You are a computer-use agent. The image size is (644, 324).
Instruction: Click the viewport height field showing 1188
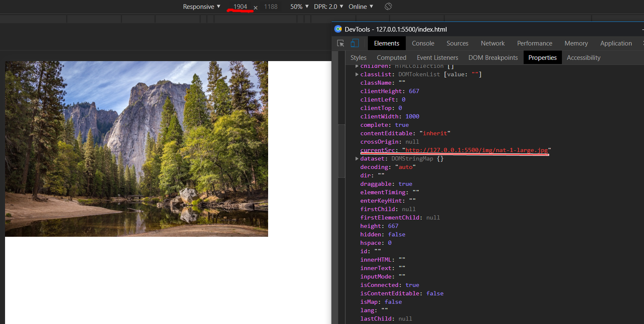point(271,7)
